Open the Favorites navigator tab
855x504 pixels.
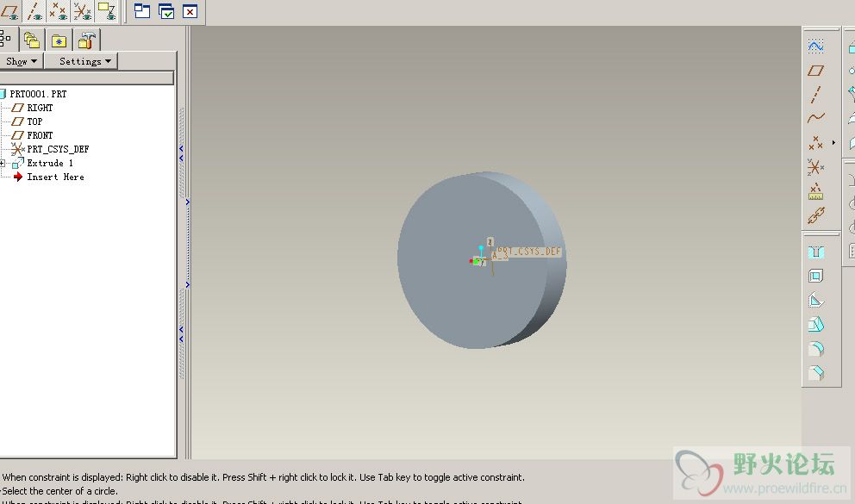[59, 40]
